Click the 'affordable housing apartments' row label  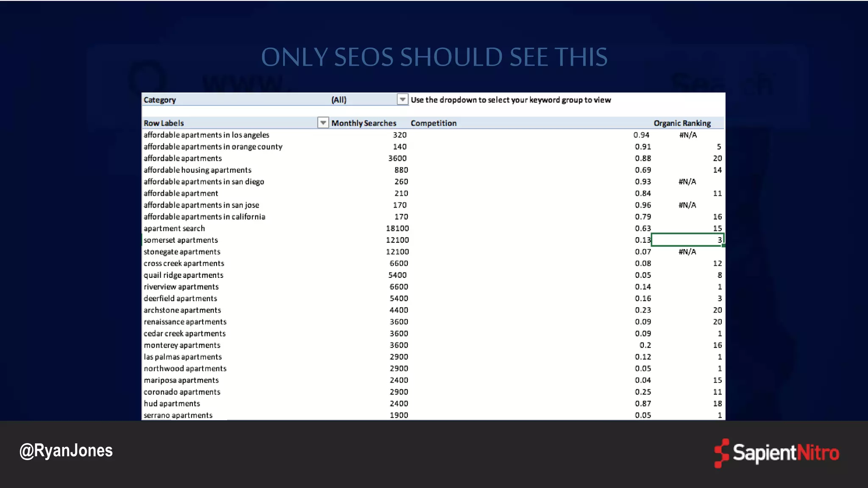(x=198, y=170)
